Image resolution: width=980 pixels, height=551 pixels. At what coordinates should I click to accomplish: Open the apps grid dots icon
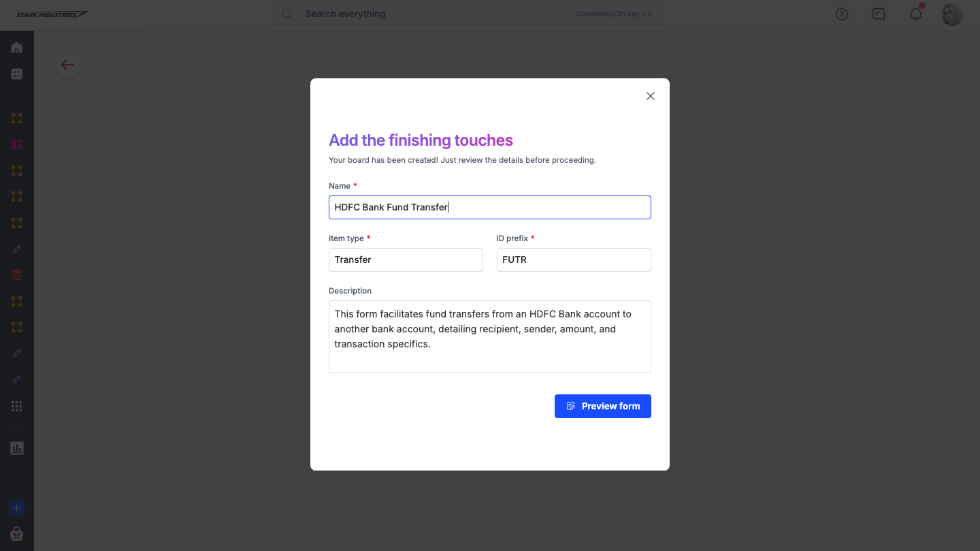click(x=17, y=406)
